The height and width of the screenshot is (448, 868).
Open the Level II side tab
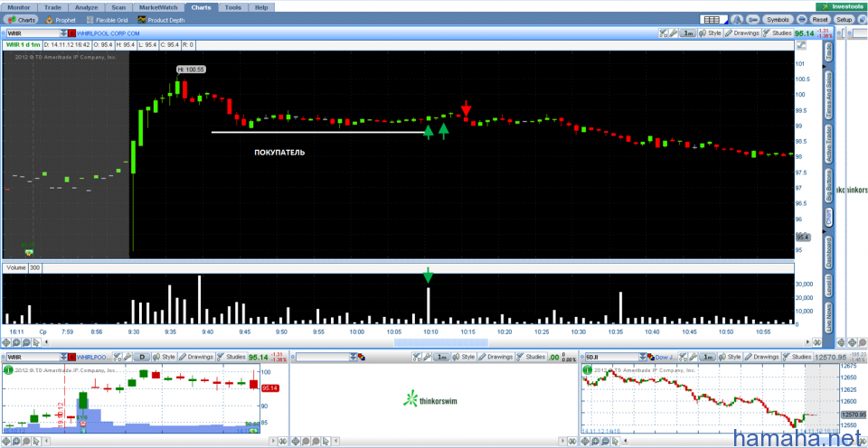tap(829, 287)
